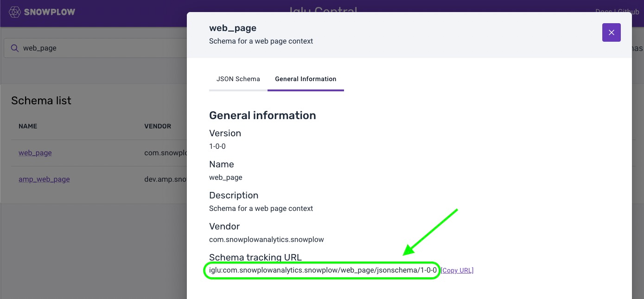Click the NAME column header
The width and height of the screenshot is (644, 299).
click(x=28, y=126)
